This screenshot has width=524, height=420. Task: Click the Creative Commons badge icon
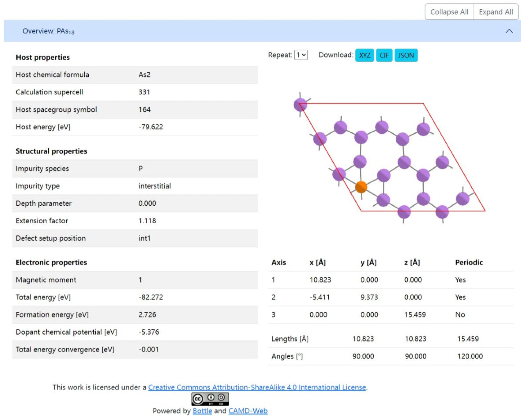(x=210, y=399)
